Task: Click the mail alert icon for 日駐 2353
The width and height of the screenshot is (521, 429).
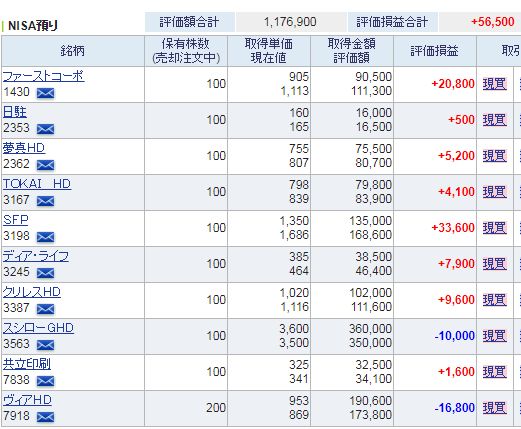Action: (45, 129)
